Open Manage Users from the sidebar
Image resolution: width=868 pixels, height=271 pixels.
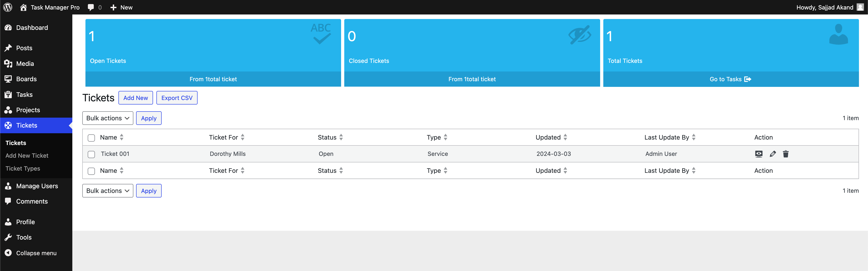tap(37, 186)
